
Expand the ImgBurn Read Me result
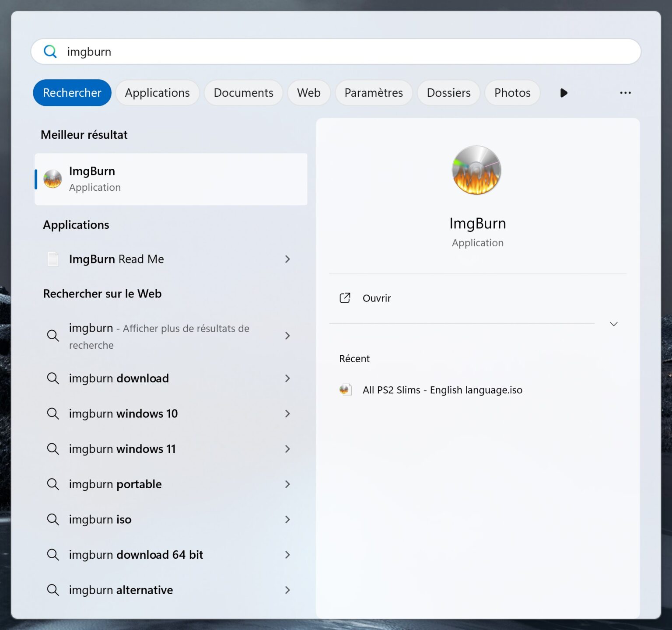(x=287, y=259)
